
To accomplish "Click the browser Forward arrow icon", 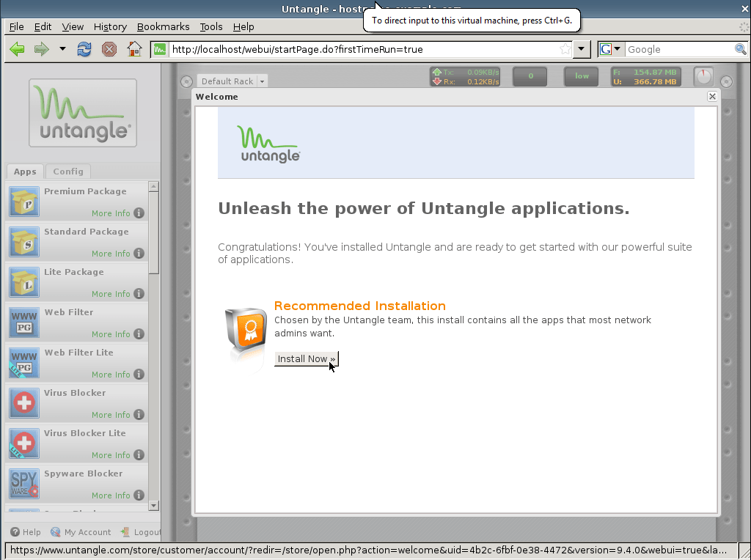I will tap(42, 49).
